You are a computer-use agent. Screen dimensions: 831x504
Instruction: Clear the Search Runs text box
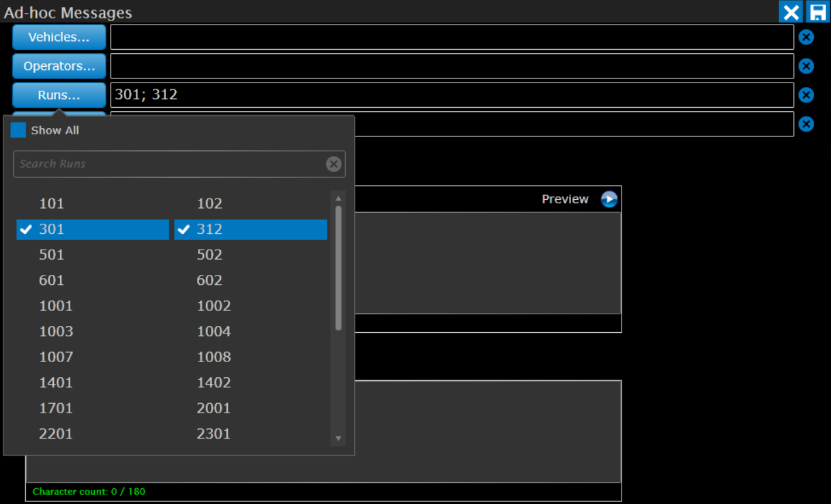click(333, 164)
